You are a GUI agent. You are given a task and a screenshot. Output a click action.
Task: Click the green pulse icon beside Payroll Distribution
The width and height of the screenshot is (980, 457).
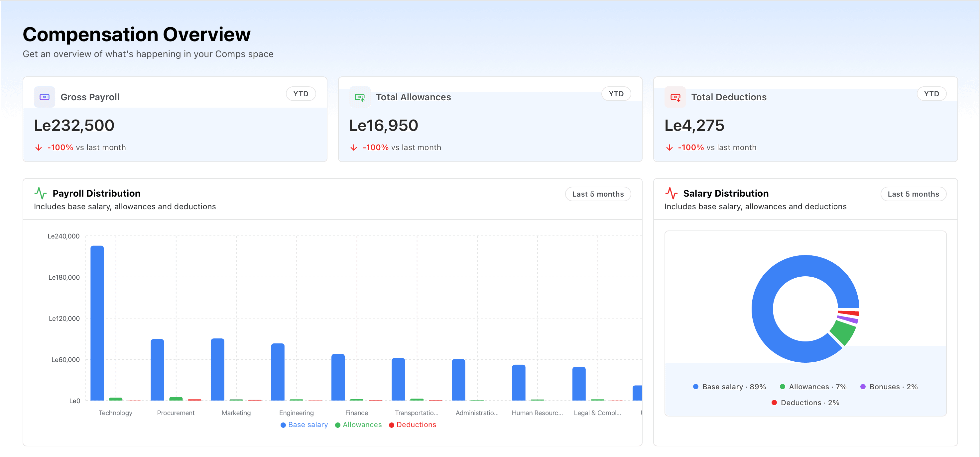pyautogui.click(x=40, y=193)
